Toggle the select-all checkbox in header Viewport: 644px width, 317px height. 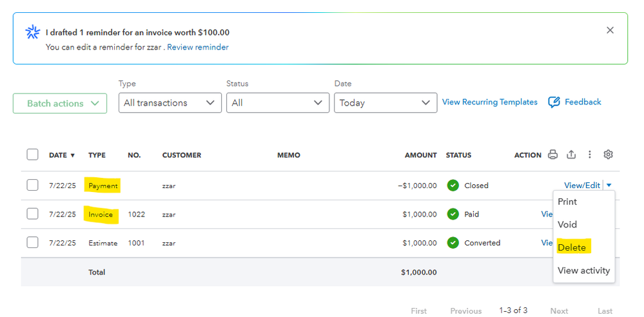pyautogui.click(x=32, y=155)
